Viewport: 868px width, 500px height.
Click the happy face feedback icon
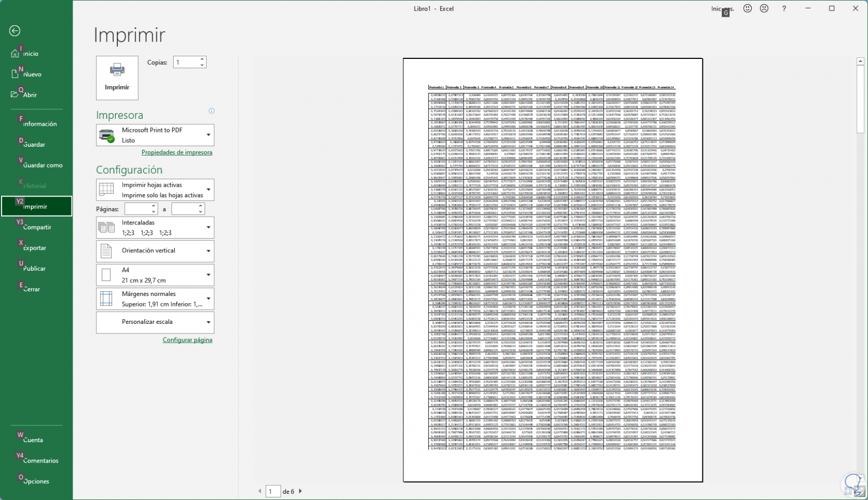pyautogui.click(x=748, y=8)
